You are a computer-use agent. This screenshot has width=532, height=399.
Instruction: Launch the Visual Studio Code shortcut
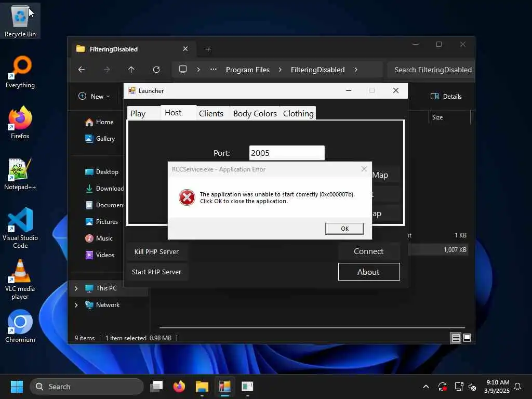[20, 228]
